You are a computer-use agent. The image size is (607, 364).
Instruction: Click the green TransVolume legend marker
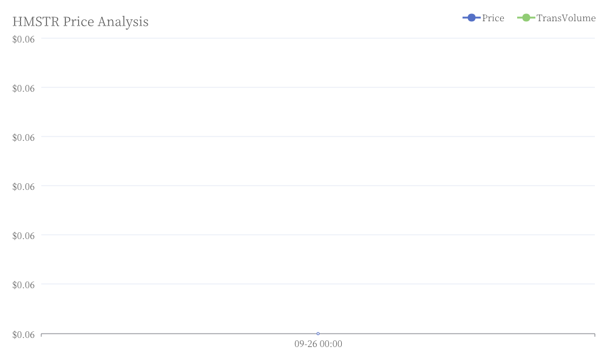click(526, 18)
